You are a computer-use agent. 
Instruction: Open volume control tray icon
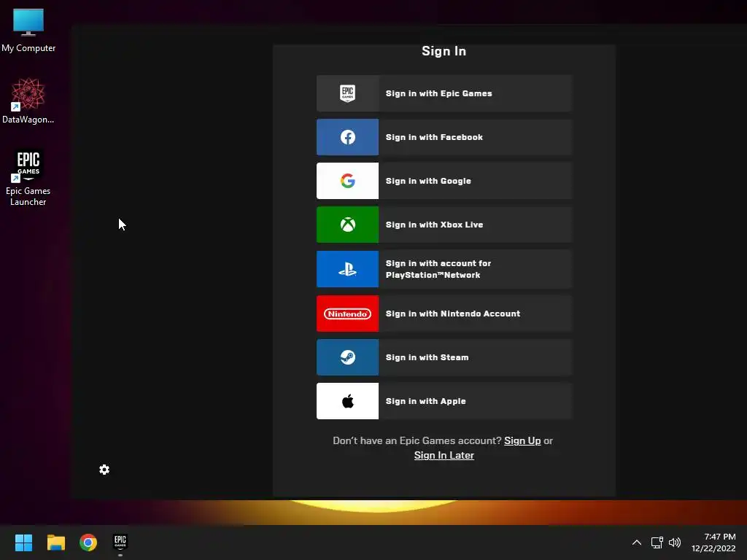(x=675, y=542)
